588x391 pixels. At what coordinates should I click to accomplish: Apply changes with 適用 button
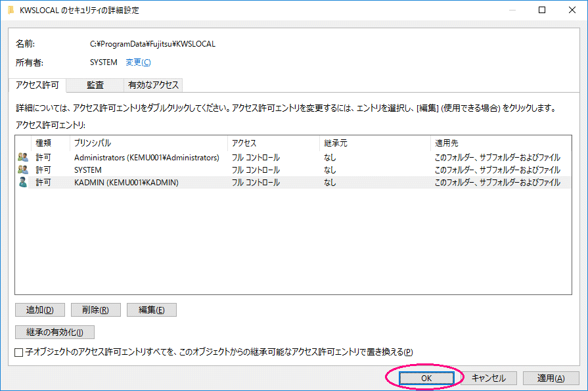550,378
